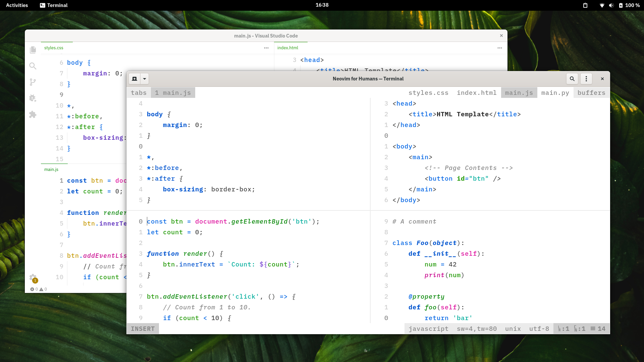The width and height of the screenshot is (644, 362).
Task: Open the Extensions puzzle icon
Action: tap(33, 115)
